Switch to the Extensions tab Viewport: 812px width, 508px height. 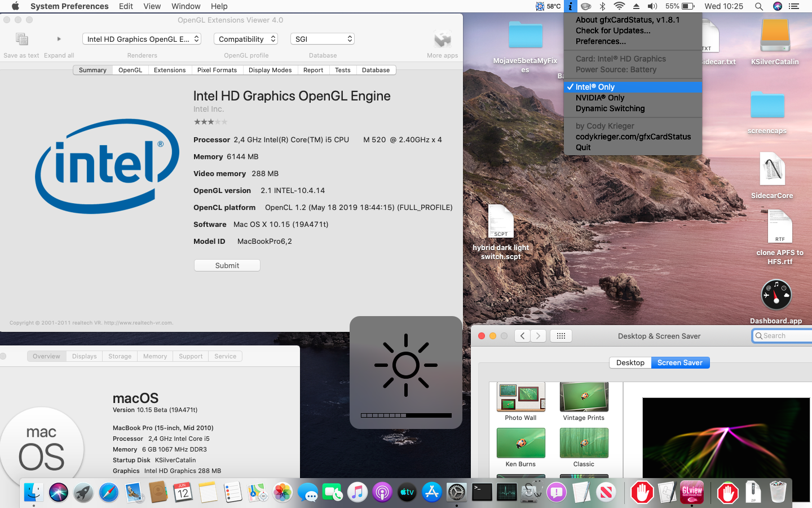[x=170, y=70]
